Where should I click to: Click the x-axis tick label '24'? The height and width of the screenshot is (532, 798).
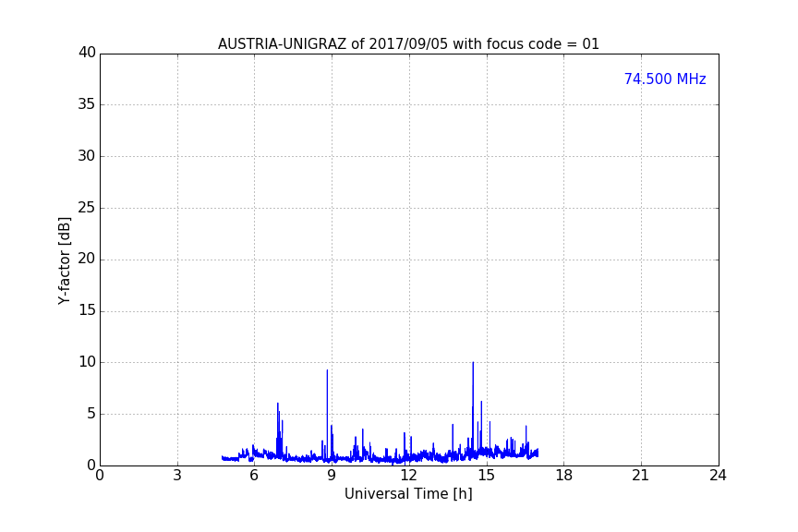(718, 476)
